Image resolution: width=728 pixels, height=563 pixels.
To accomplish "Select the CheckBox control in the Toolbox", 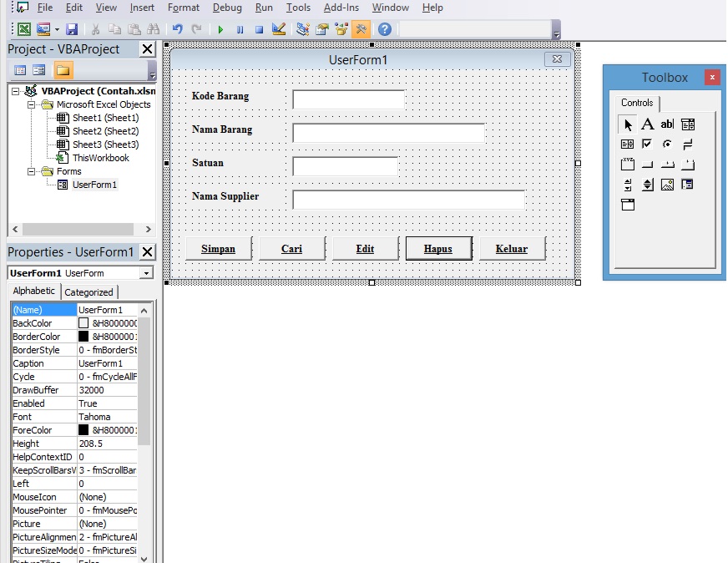I will (647, 144).
